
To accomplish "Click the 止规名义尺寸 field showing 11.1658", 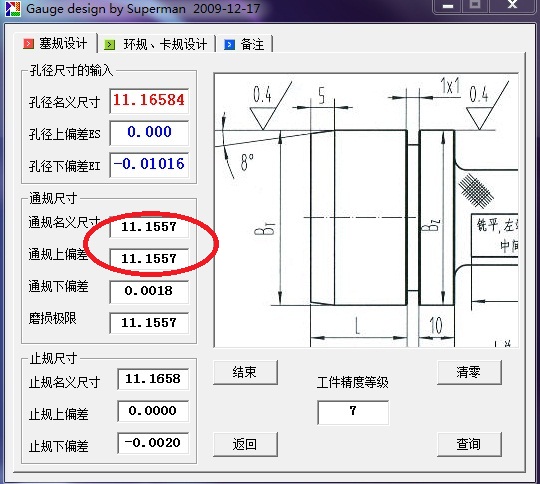I will [x=153, y=379].
